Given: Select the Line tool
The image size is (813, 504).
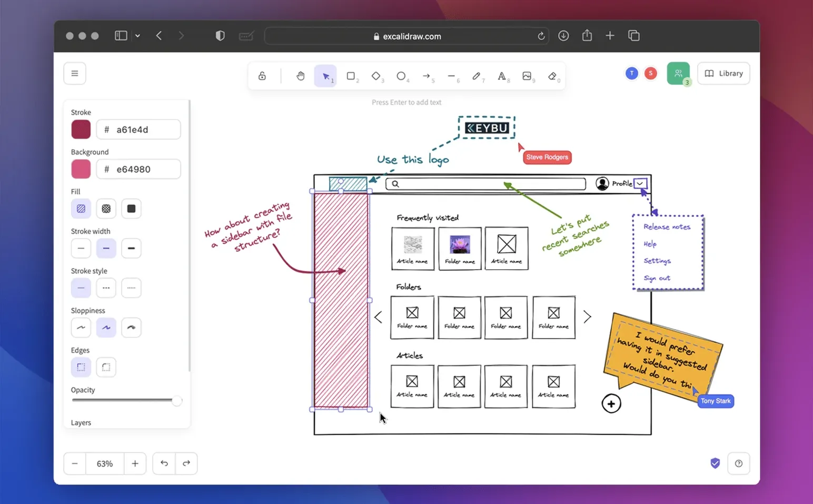Looking at the screenshot, I should click(451, 76).
